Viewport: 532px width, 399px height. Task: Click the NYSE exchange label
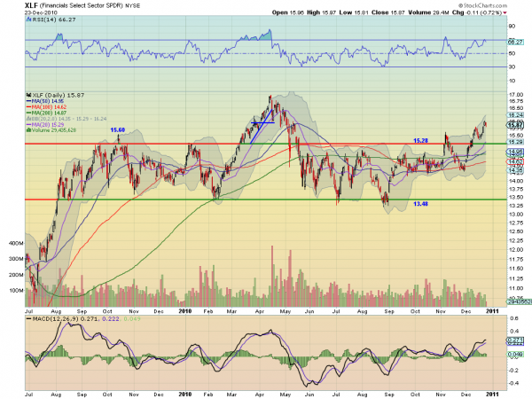coord(133,6)
